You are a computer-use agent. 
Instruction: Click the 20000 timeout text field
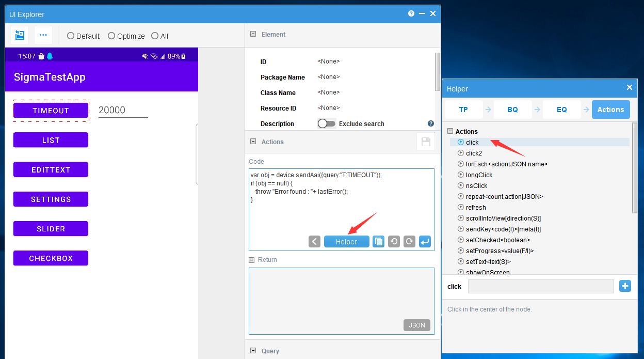click(123, 110)
